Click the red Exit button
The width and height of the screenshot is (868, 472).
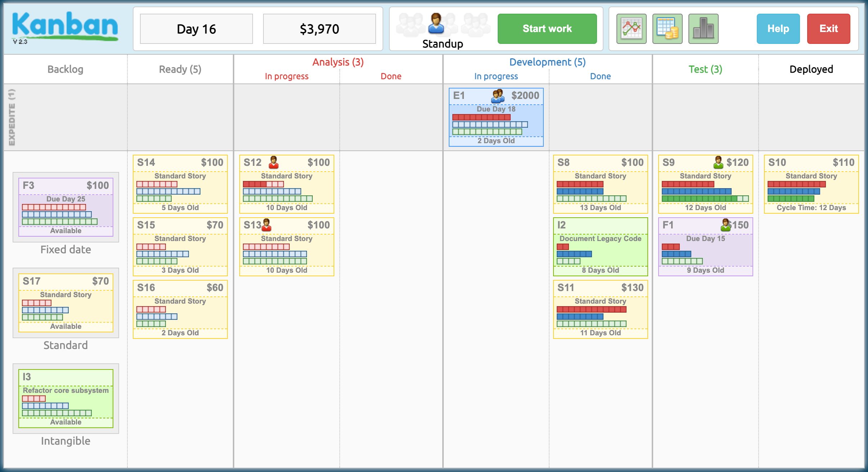828,29
